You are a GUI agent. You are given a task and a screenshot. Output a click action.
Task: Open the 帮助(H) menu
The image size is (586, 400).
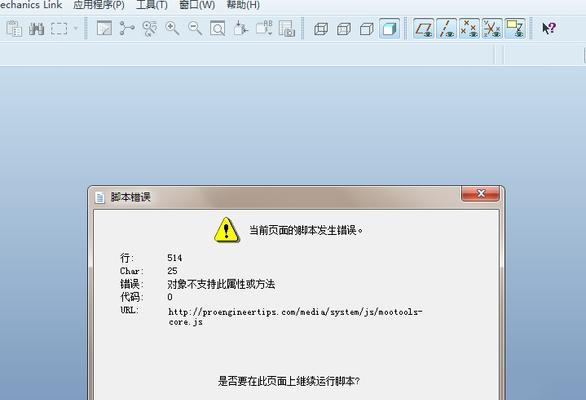[x=243, y=5]
